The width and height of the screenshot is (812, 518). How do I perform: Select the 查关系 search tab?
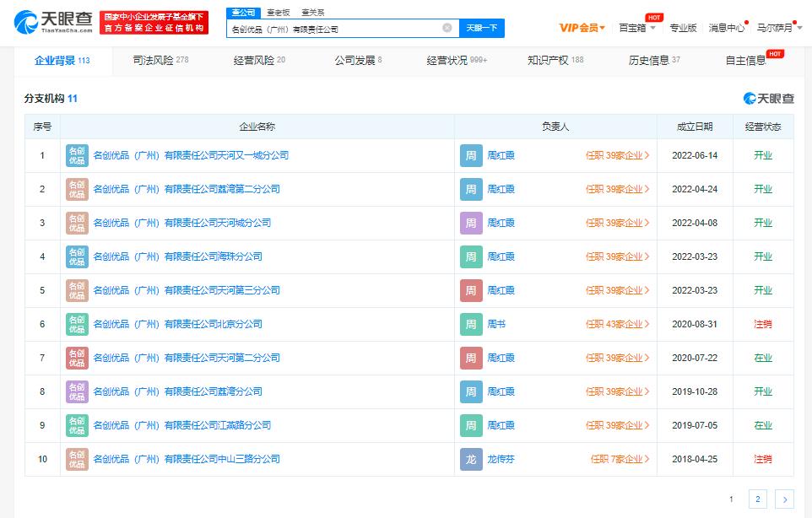(x=313, y=13)
